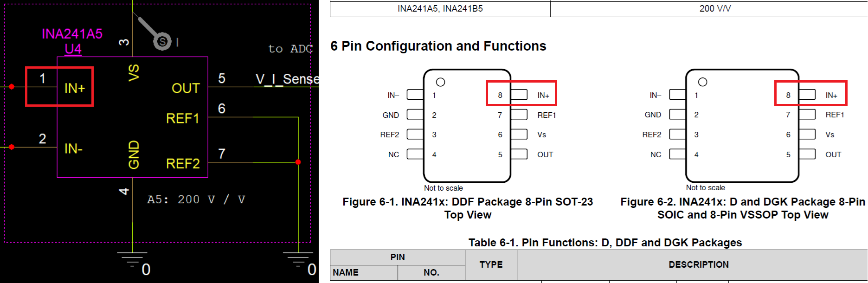Select the V_I_Sense net label
This screenshot has height=283, width=868.
[x=287, y=79]
